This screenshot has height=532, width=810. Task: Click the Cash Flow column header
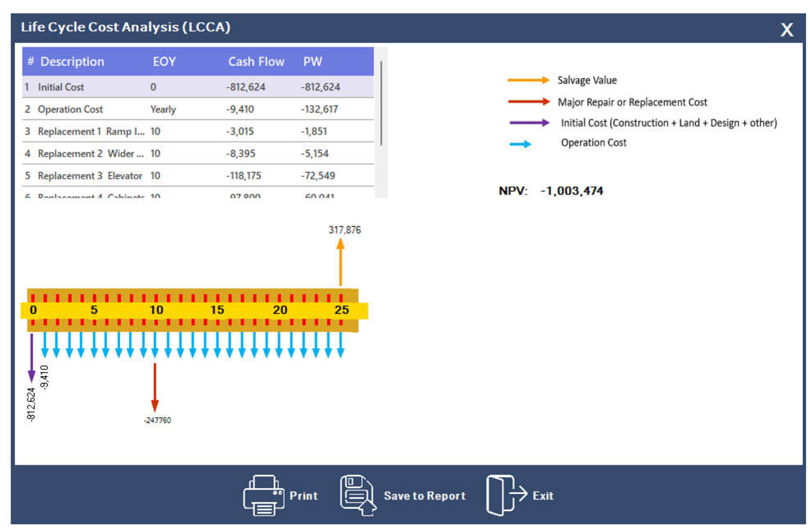256,62
